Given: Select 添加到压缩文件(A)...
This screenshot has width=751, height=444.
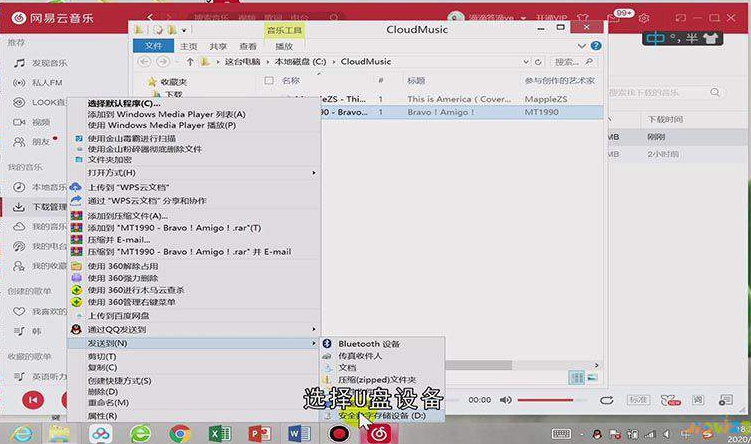Looking at the screenshot, I should [127, 216].
